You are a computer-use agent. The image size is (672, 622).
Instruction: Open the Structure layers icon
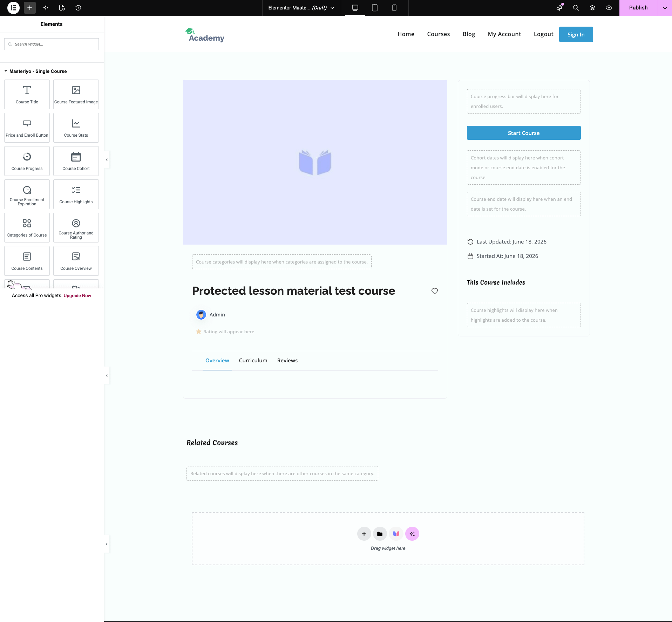point(592,8)
